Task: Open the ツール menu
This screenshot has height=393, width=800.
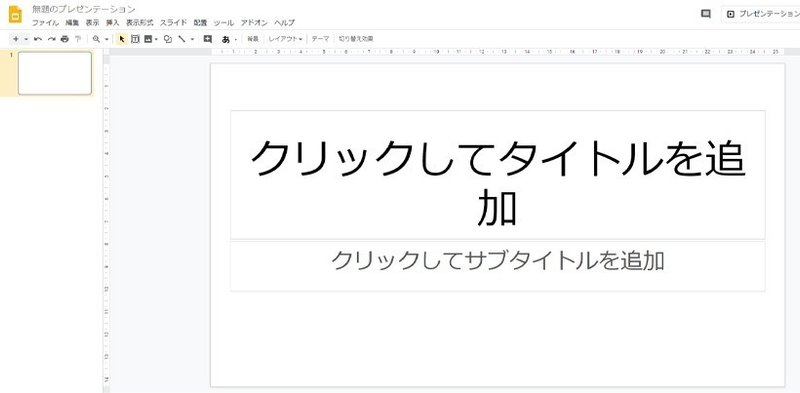Action: [x=223, y=23]
